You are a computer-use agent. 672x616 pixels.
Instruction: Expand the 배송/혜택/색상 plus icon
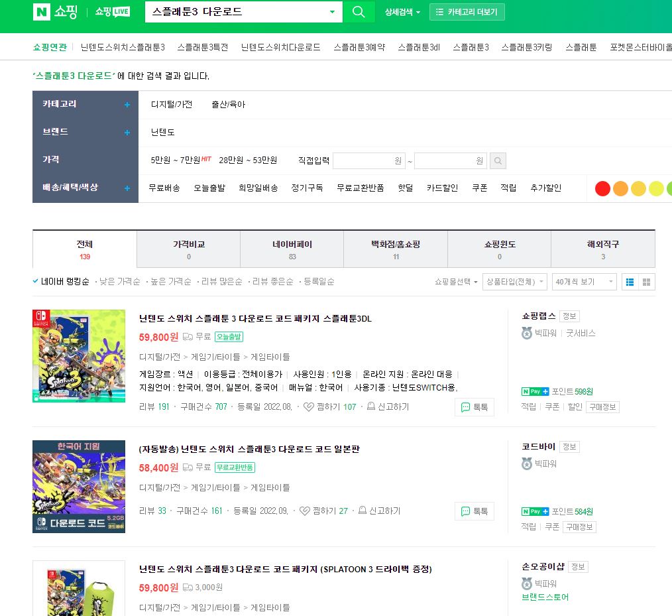point(127,188)
